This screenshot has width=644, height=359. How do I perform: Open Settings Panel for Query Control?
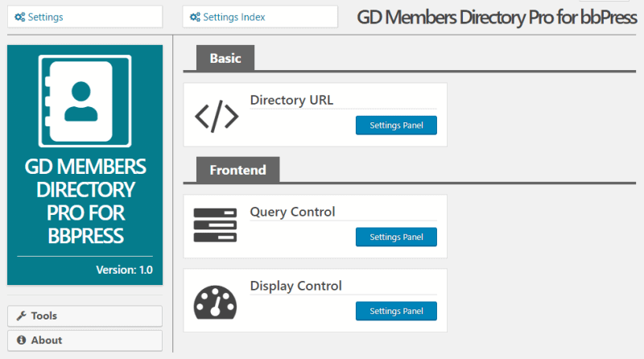click(x=396, y=237)
